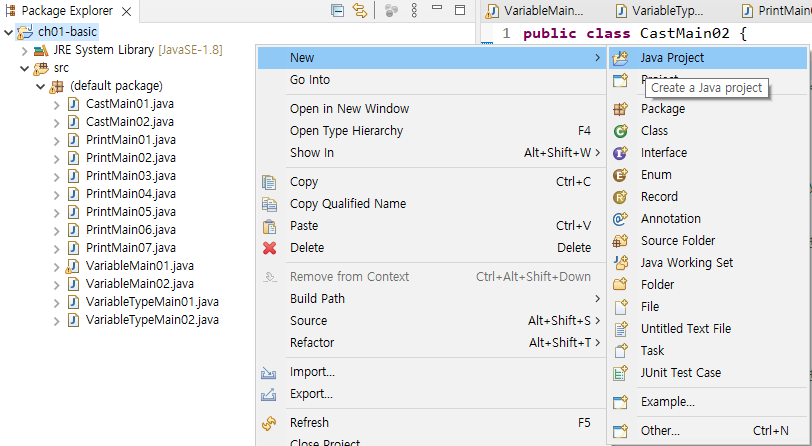Select VariableTypeMain01.java in the tree
This screenshot has width=812, height=446.
click(x=152, y=302)
